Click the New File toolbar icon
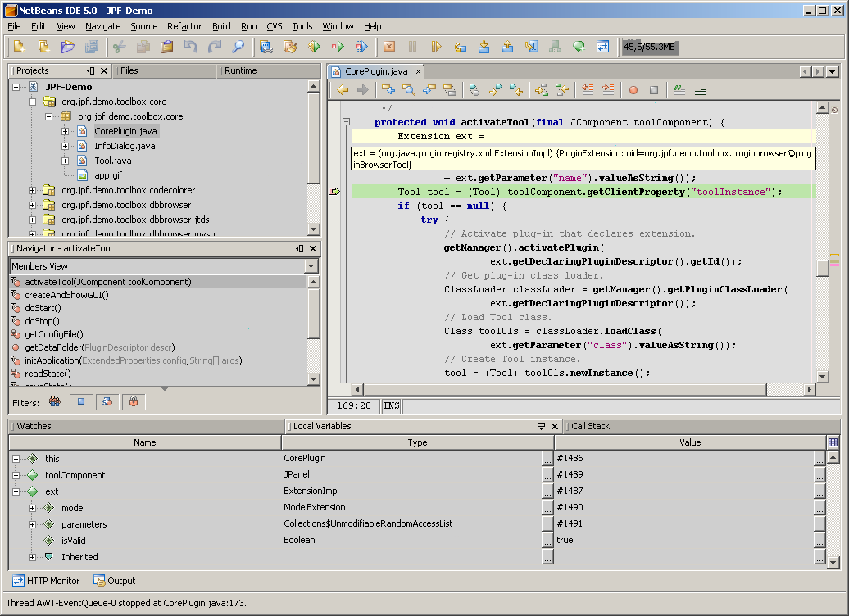Image resolution: width=849 pixels, height=616 pixels. (x=19, y=47)
